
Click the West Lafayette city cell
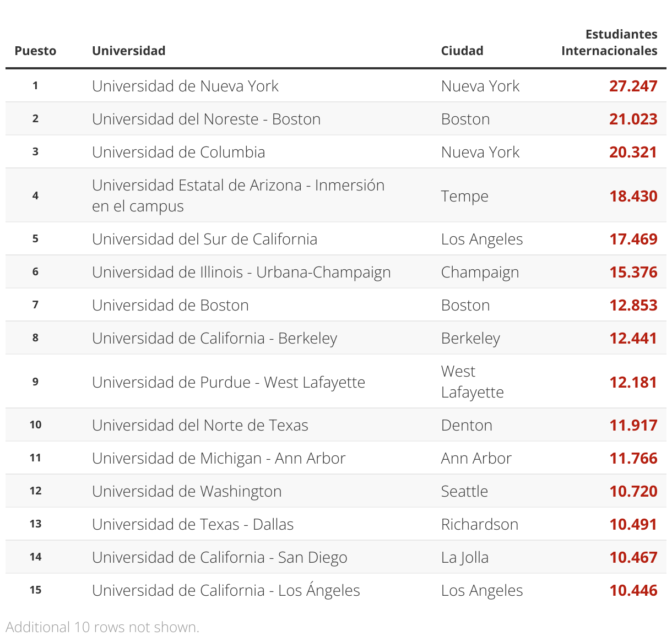472,382
